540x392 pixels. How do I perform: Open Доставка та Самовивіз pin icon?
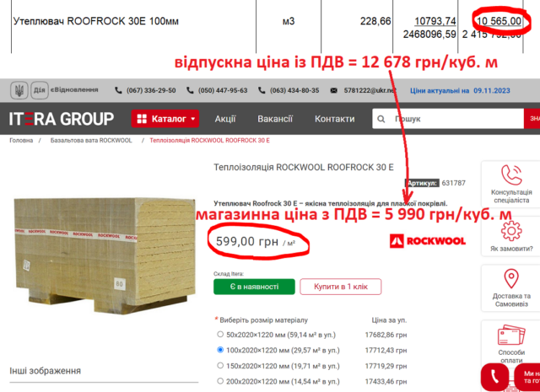[511, 279]
